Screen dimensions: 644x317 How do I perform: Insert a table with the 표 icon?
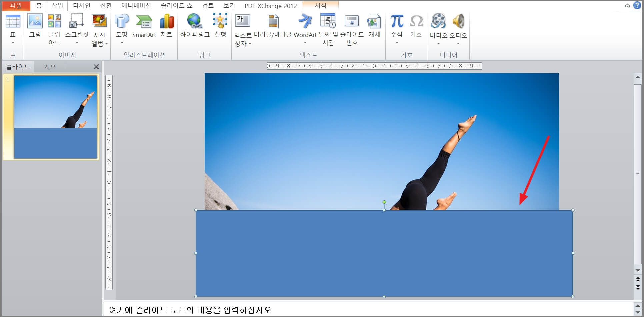13,21
